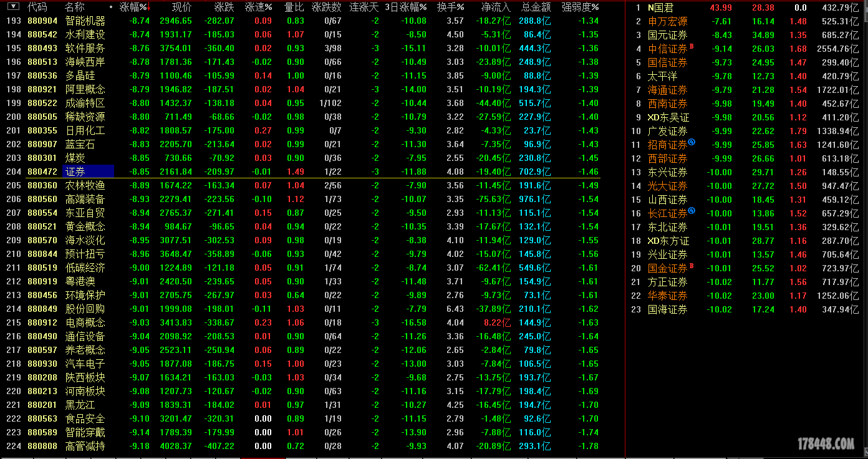This screenshot has width=868, height=459.
Task: Click the 量比 column header
Action: [x=294, y=7]
